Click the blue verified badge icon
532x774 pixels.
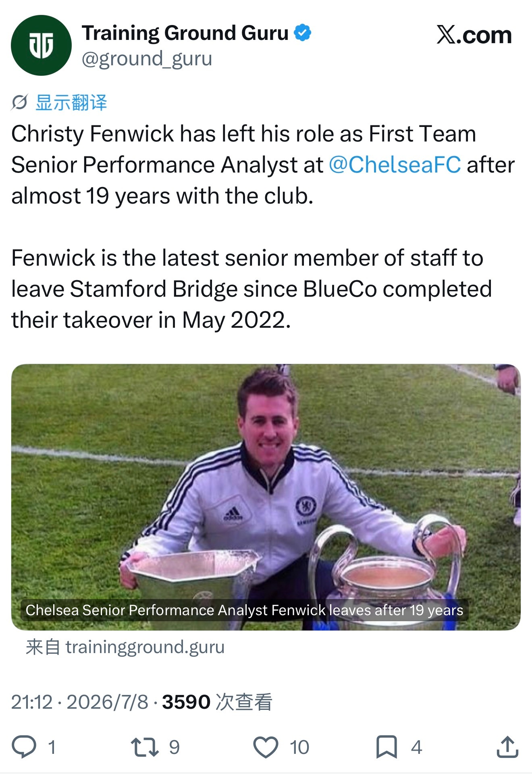click(302, 33)
